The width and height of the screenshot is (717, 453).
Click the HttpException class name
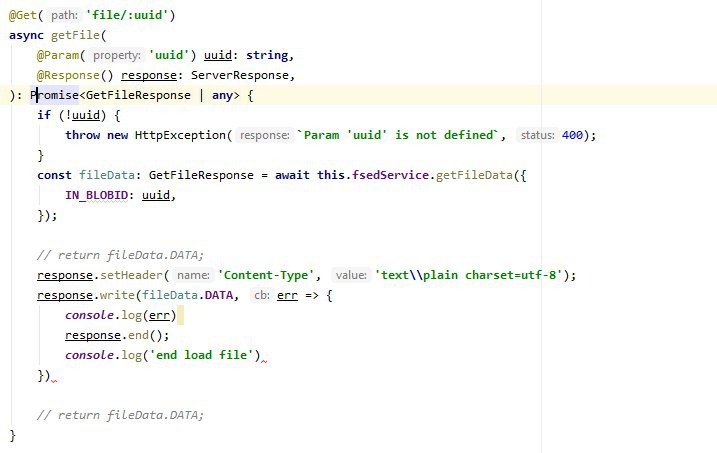pos(180,135)
